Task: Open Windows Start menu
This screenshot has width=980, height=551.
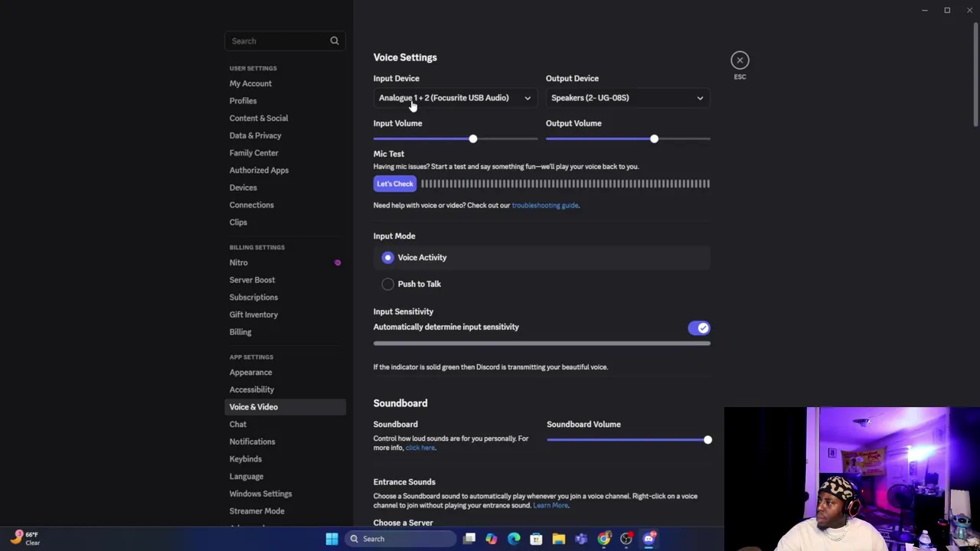Action: pos(332,539)
